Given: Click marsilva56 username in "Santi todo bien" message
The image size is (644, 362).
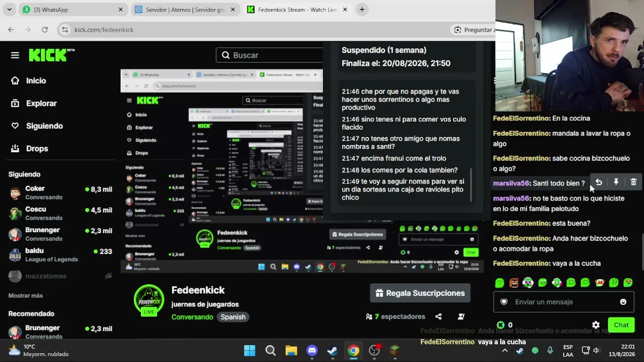Looking at the screenshot, I should point(511,184).
